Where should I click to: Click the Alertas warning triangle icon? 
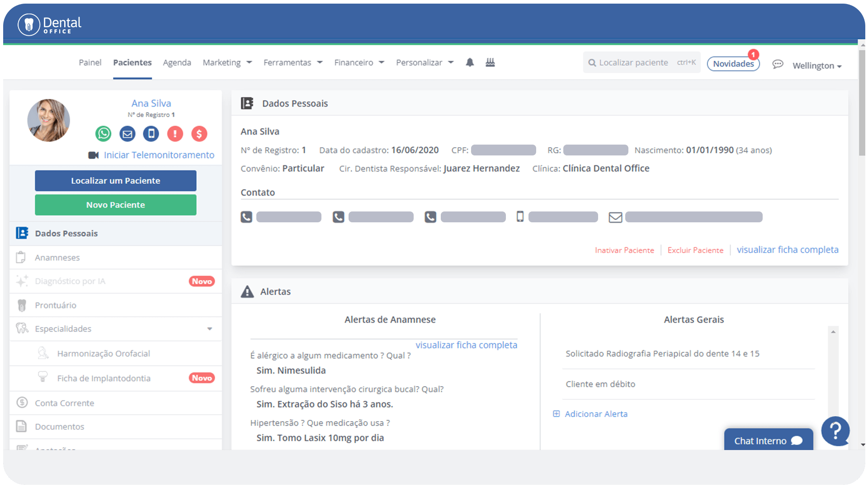tap(247, 291)
